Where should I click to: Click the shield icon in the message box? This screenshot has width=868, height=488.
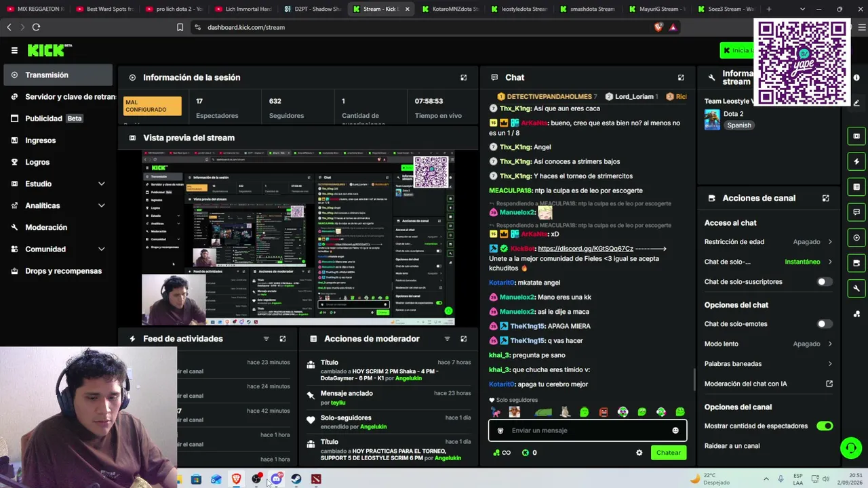click(x=500, y=430)
